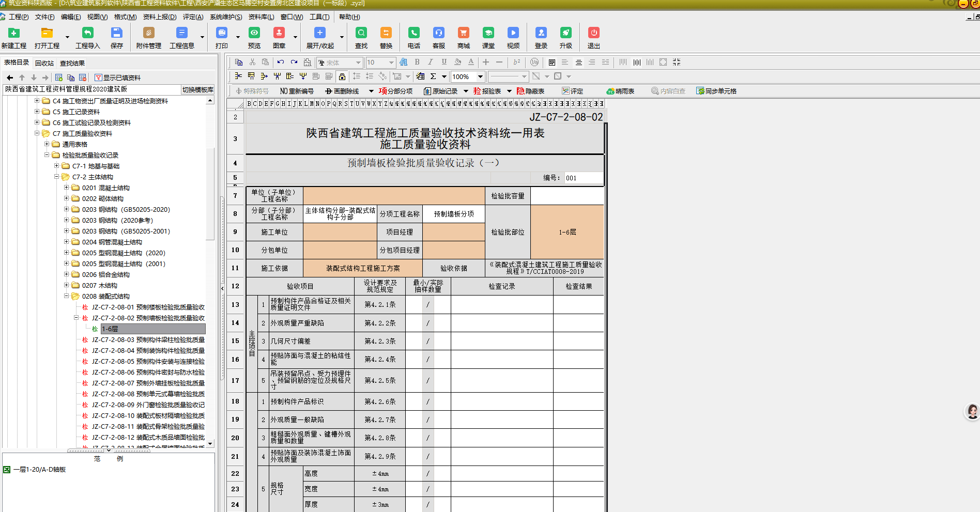Toggle italic formatting
980x512 pixels.
coord(430,62)
